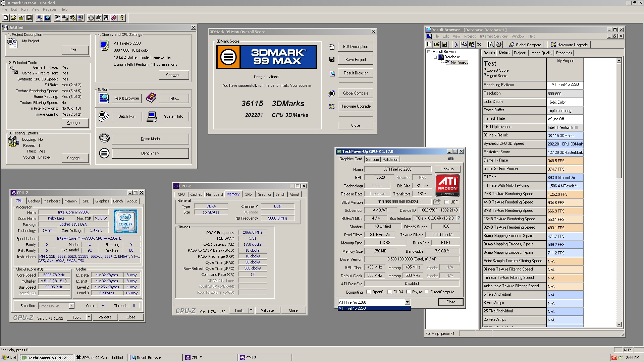Click the Save floppy icon in 3DMark toolbar
Screen dimensions: 644x362
click(29, 18)
